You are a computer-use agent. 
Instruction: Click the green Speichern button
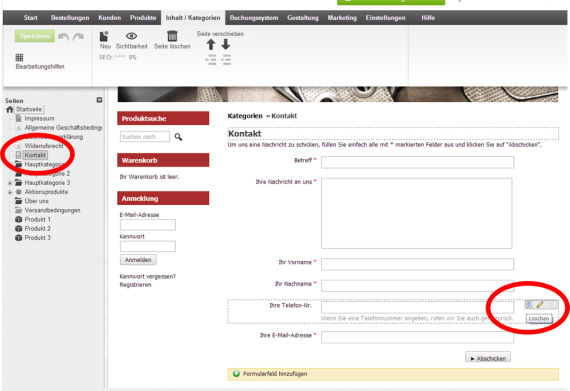point(35,36)
